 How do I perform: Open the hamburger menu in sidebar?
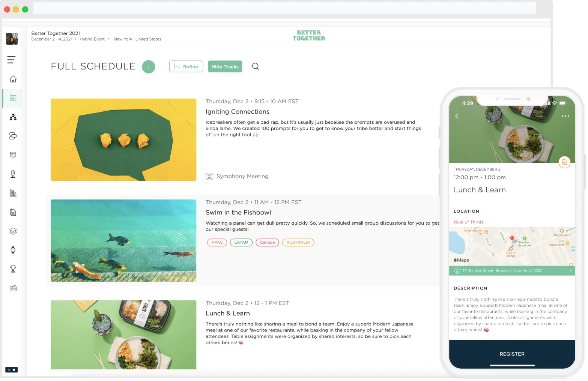tap(11, 60)
